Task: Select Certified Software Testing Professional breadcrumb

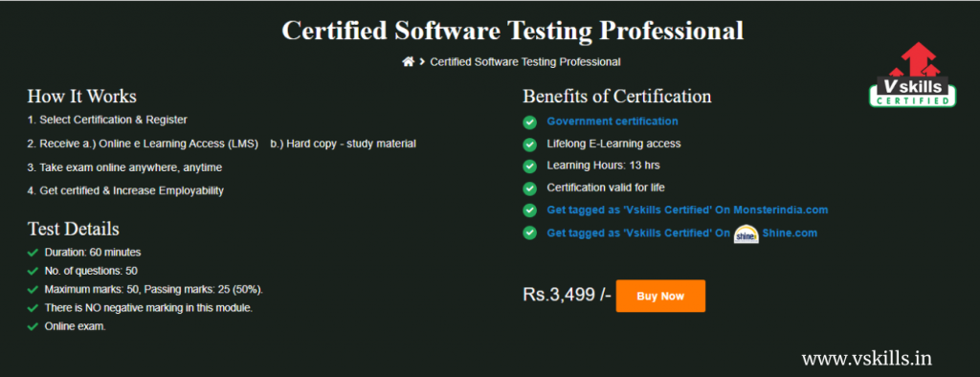Action: pos(525,62)
